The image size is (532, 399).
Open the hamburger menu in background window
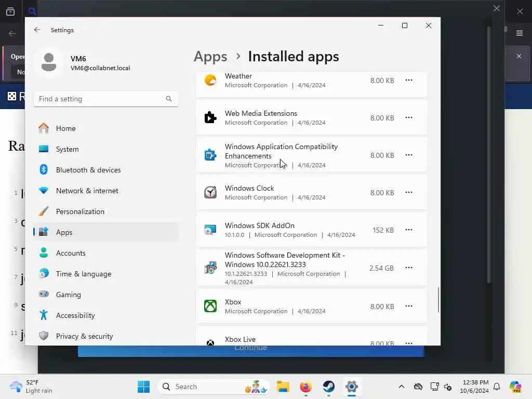pos(520,33)
